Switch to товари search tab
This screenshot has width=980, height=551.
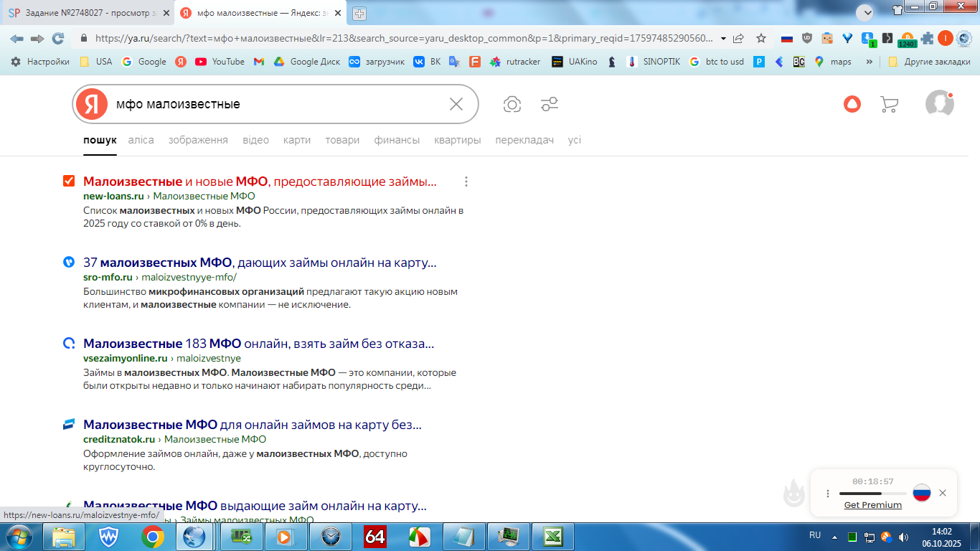coord(342,140)
